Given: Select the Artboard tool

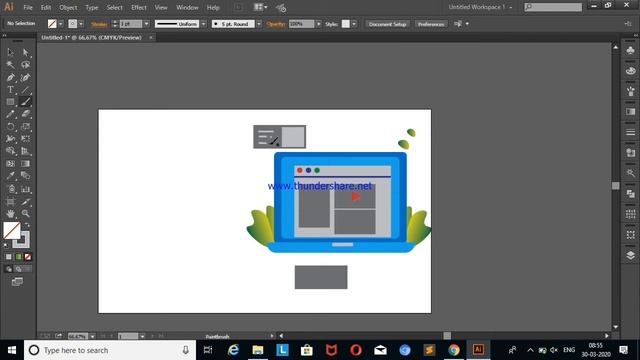Looking at the screenshot, I should tap(11, 202).
